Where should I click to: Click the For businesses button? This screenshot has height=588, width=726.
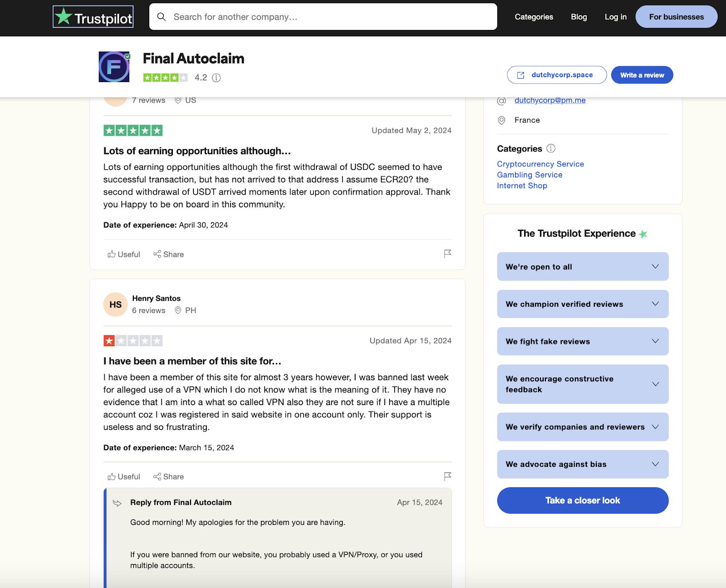[676, 17]
